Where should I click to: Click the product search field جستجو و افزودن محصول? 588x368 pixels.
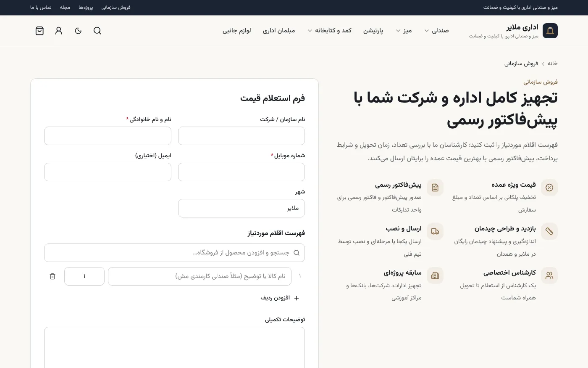point(174,253)
